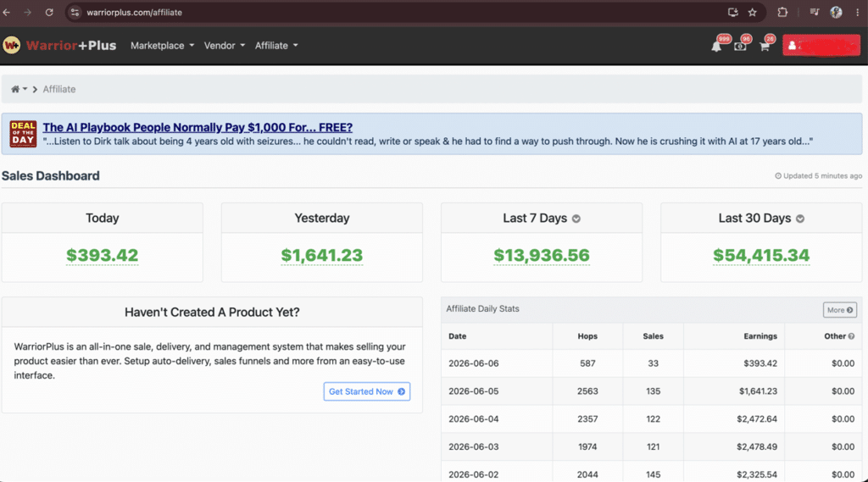The image size is (868, 482).
Task: Click the install app icon in address bar
Action: click(x=733, y=12)
